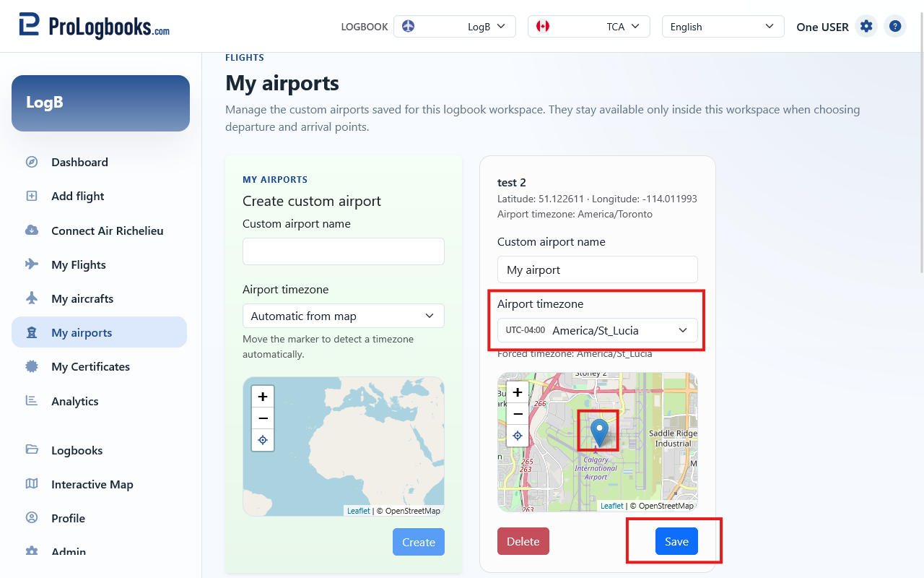Click the Create button
924x578 pixels.
[419, 542]
